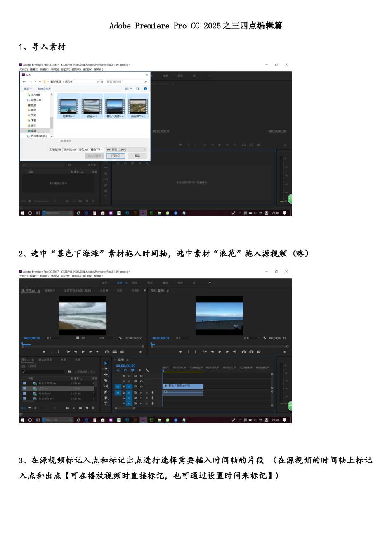Viewport: 392px width, 555px height.
Task: Open program monitor 适合 zoom dropdown
Action: [x=184, y=338]
